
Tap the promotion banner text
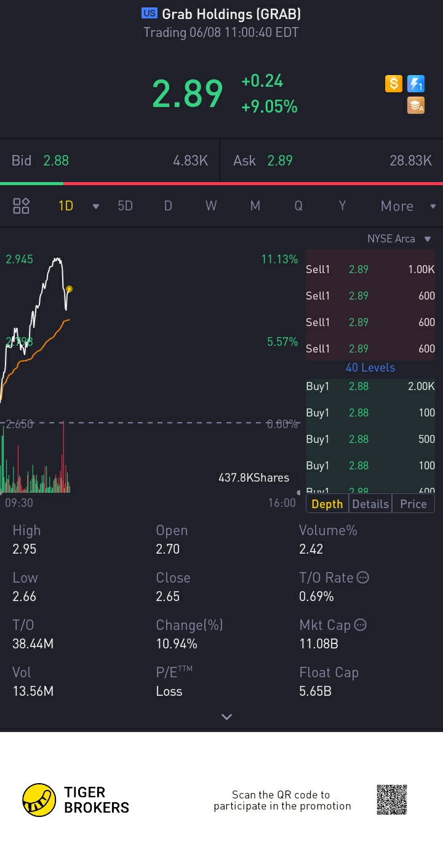coord(282,800)
